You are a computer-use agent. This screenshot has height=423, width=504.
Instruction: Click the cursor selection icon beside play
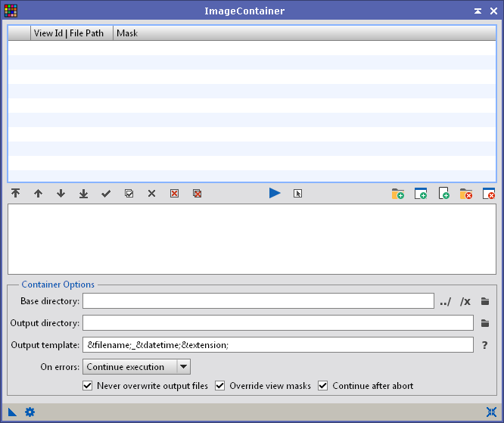tap(297, 193)
